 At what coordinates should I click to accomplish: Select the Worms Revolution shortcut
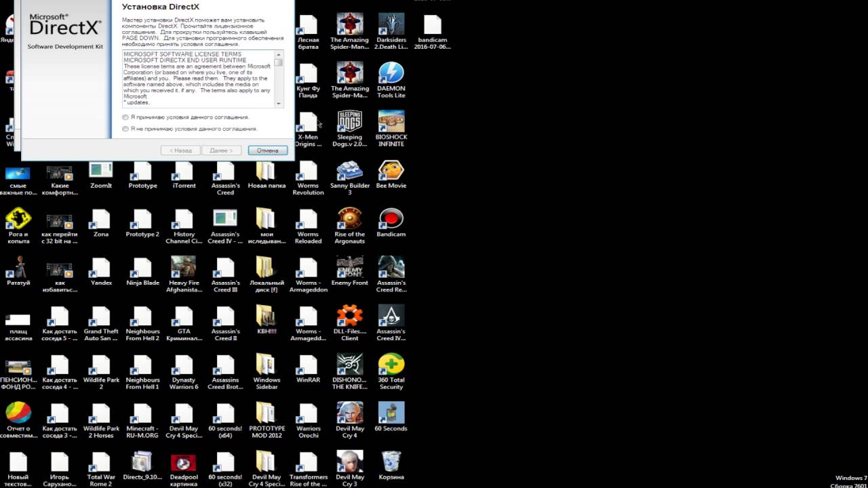point(308,178)
